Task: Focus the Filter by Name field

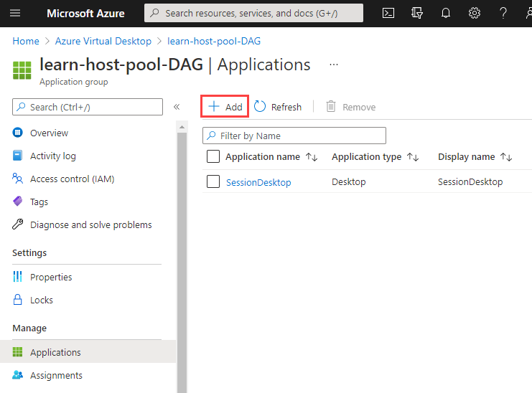Action: tap(294, 136)
